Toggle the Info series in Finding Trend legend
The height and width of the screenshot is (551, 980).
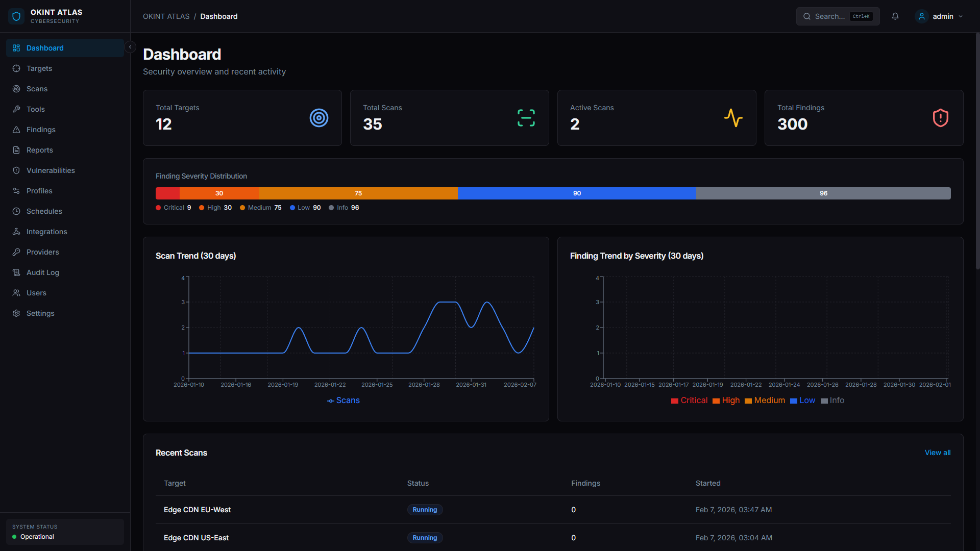tap(833, 400)
